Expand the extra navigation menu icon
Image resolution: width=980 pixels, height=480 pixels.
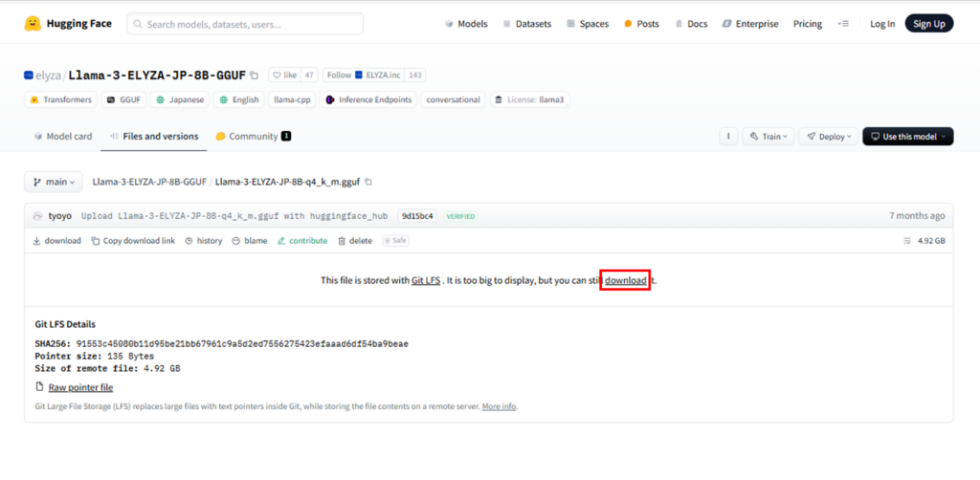click(843, 24)
